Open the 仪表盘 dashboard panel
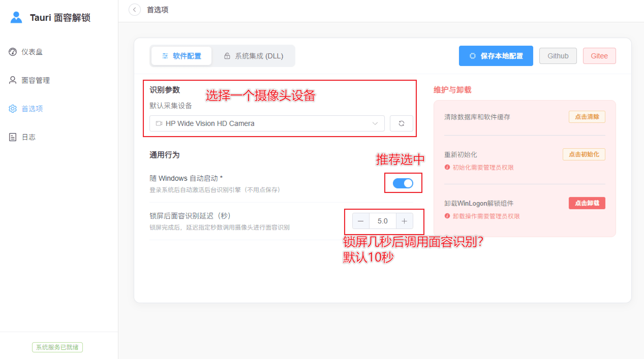The image size is (644, 359). (32, 52)
